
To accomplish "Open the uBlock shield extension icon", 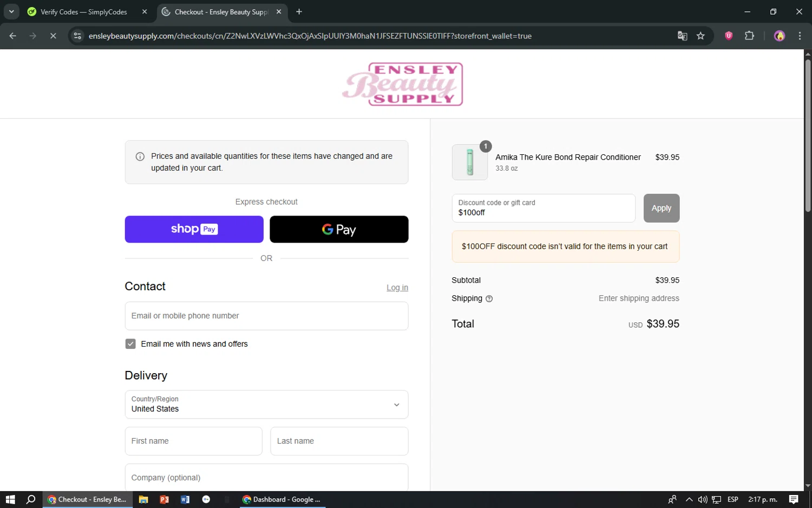I will pos(729,36).
